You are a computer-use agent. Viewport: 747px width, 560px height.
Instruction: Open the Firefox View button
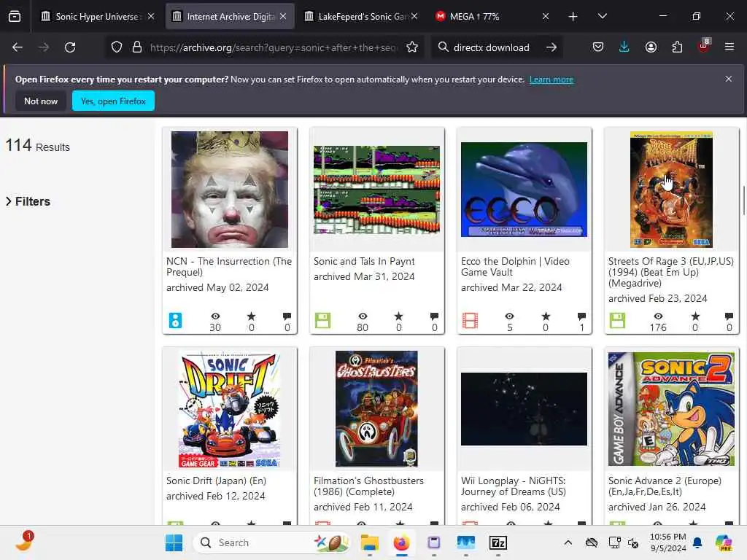point(15,16)
